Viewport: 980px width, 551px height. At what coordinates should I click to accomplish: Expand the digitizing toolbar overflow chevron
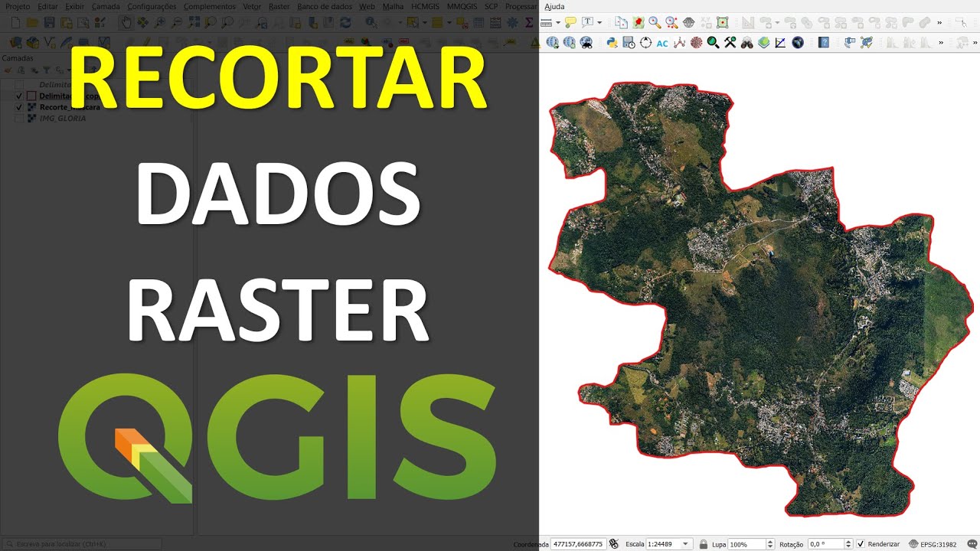click(939, 23)
